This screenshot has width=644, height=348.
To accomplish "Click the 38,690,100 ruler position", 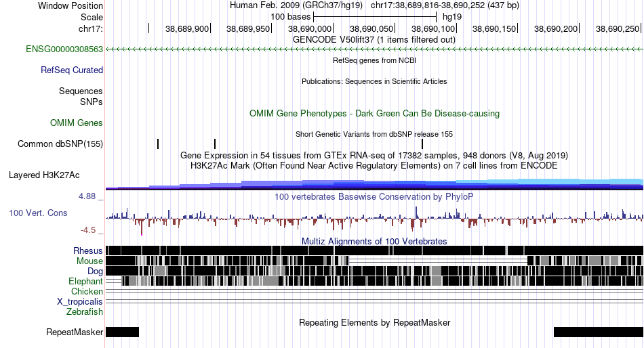I will tap(433, 28).
